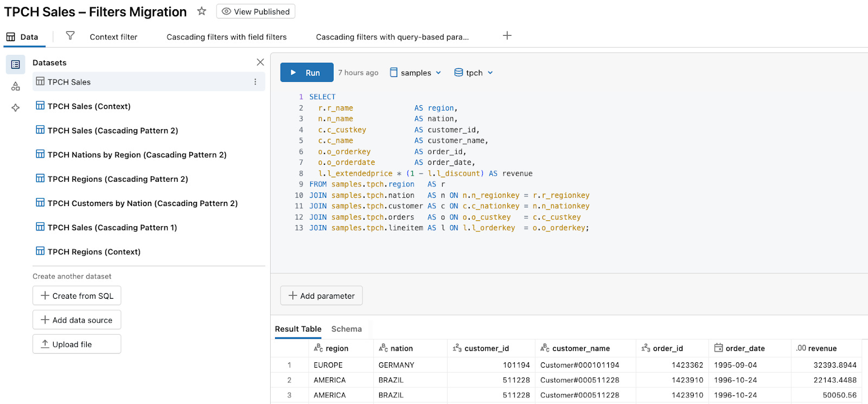Click the 22143.4488 revenue cell
This screenshot has width=868, height=404.
[x=826, y=380]
